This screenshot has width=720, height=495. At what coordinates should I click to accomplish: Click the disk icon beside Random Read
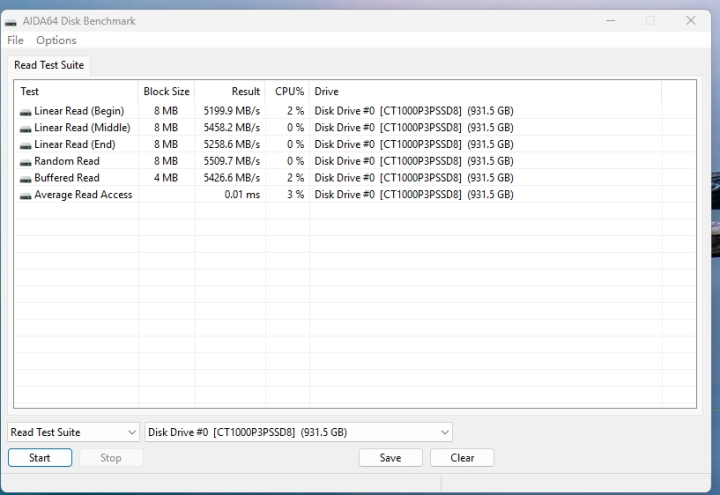click(x=26, y=162)
